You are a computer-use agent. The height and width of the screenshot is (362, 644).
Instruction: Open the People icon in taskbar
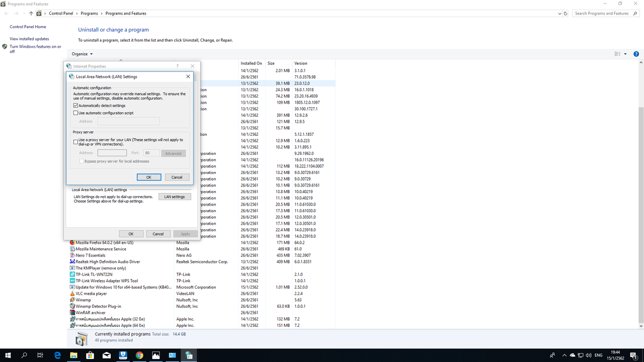[x=552, y=355]
